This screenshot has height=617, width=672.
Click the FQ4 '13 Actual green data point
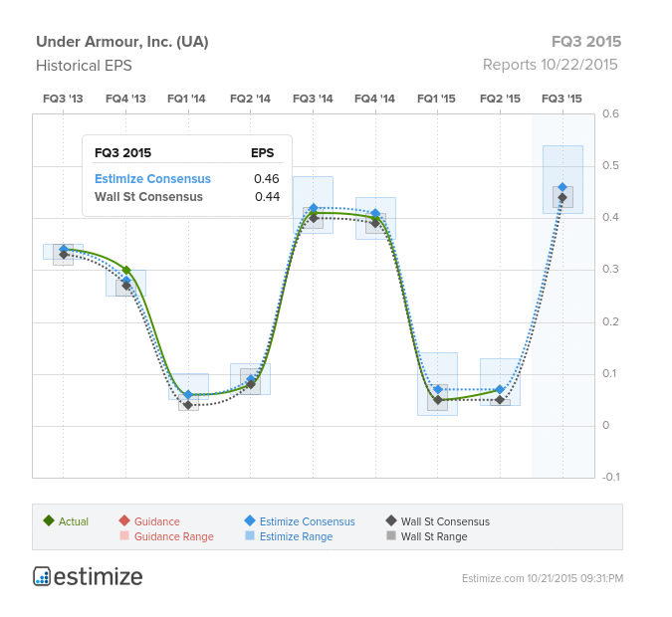126,270
